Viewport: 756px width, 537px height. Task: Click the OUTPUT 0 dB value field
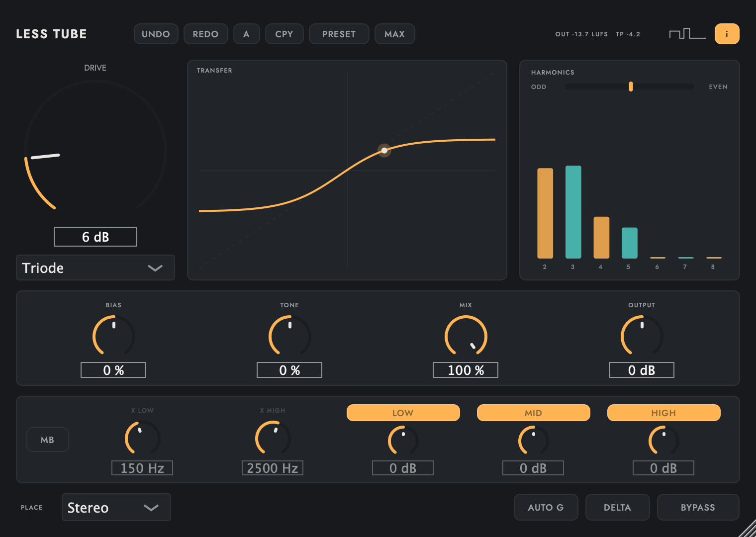pyautogui.click(x=642, y=370)
